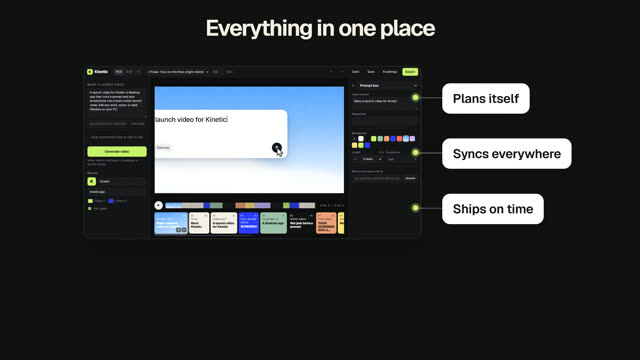Click the Kinetic app tagline field under Brand
640x360 pixels.
(117, 192)
